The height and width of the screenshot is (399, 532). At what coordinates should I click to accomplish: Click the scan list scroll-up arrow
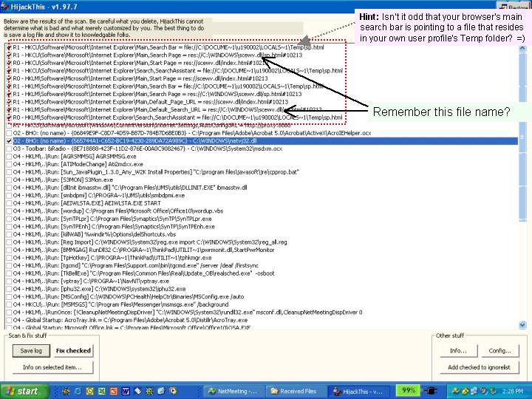[522, 48]
